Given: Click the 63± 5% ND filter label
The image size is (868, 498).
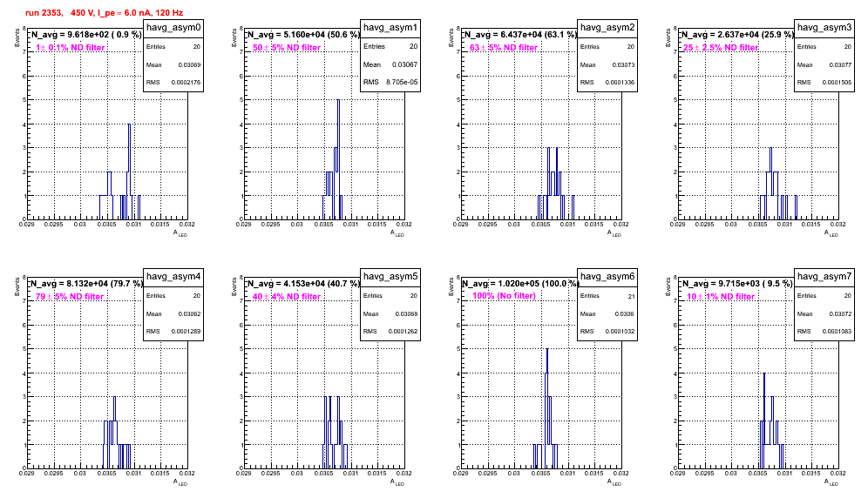Looking at the screenshot, I should click(x=504, y=48).
